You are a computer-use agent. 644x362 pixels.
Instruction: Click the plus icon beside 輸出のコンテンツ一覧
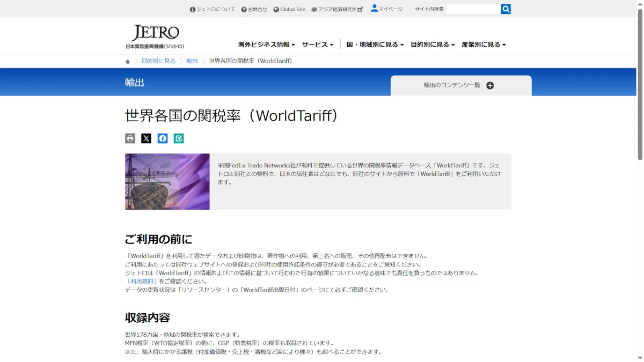point(490,85)
